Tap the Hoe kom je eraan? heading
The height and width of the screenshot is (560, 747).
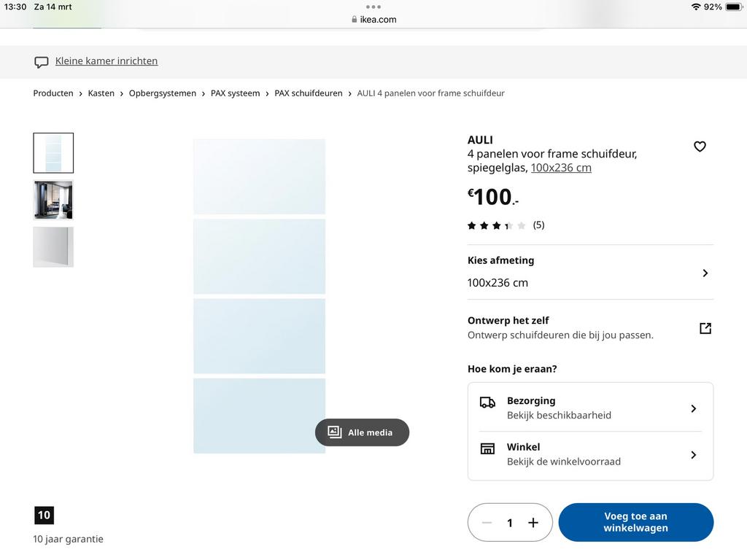click(512, 369)
